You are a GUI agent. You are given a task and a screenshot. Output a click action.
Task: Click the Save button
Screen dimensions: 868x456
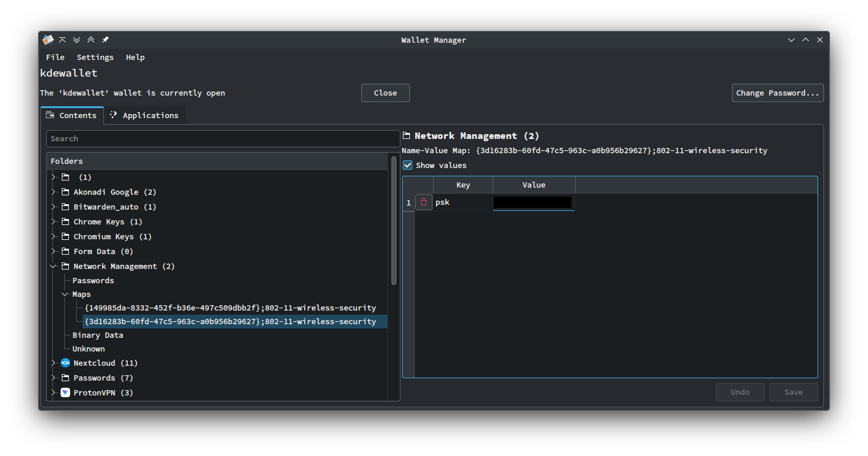coord(793,392)
